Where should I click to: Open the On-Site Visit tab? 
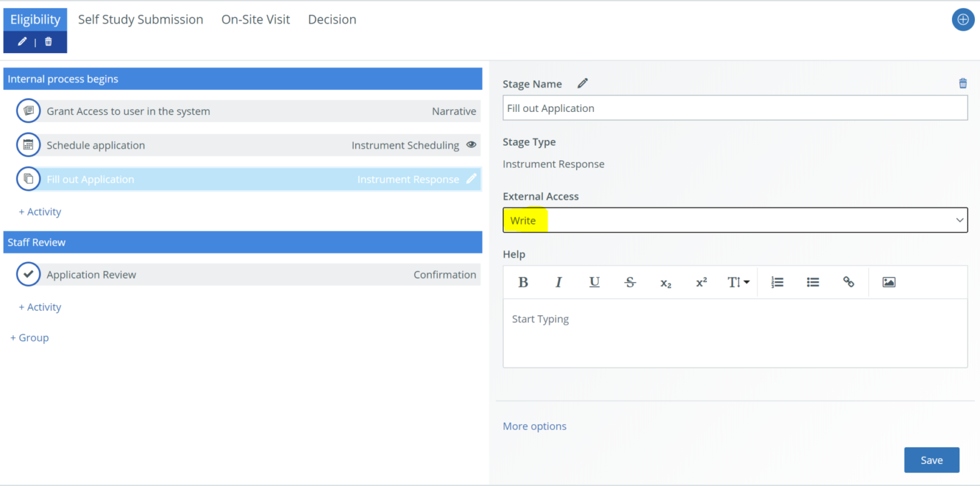256,19
